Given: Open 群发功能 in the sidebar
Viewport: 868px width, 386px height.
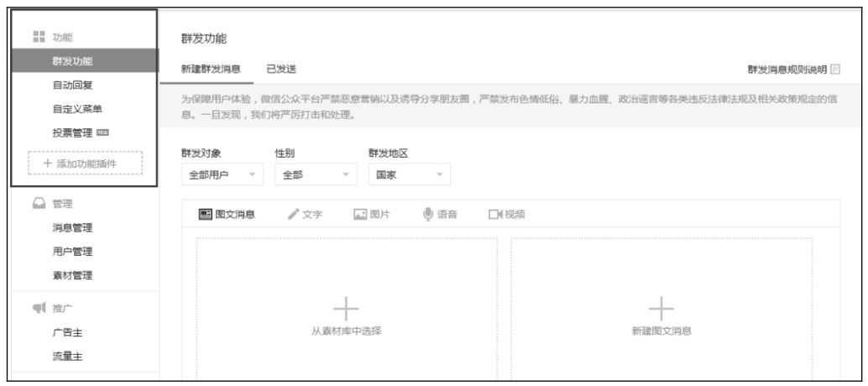Looking at the screenshot, I should pyautogui.click(x=85, y=60).
